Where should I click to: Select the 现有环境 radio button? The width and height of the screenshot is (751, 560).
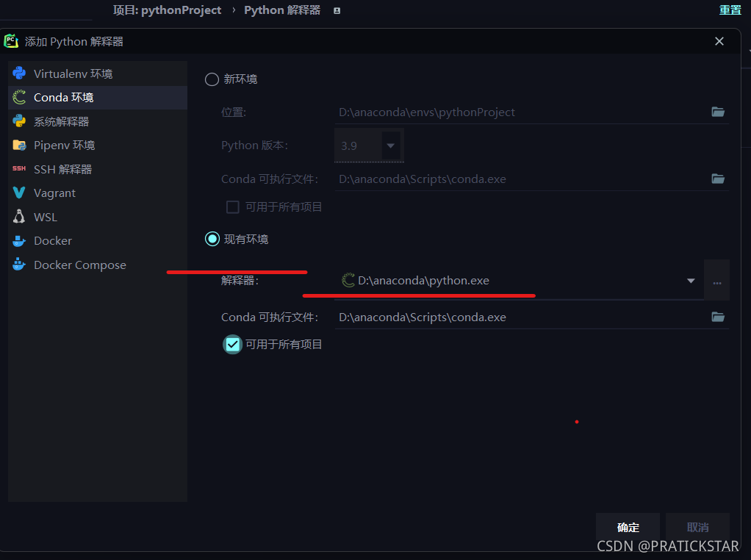[x=212, y=239]
